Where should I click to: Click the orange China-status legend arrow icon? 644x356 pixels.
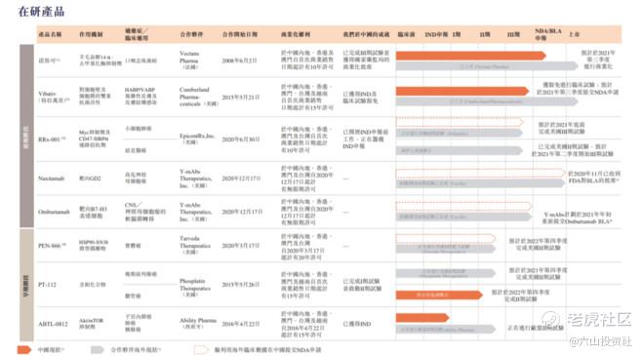[24, 350]
